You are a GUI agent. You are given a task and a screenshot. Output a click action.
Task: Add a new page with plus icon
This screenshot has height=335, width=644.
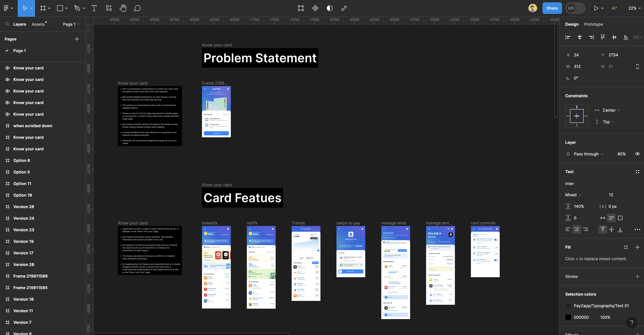[x=77, y=39]
